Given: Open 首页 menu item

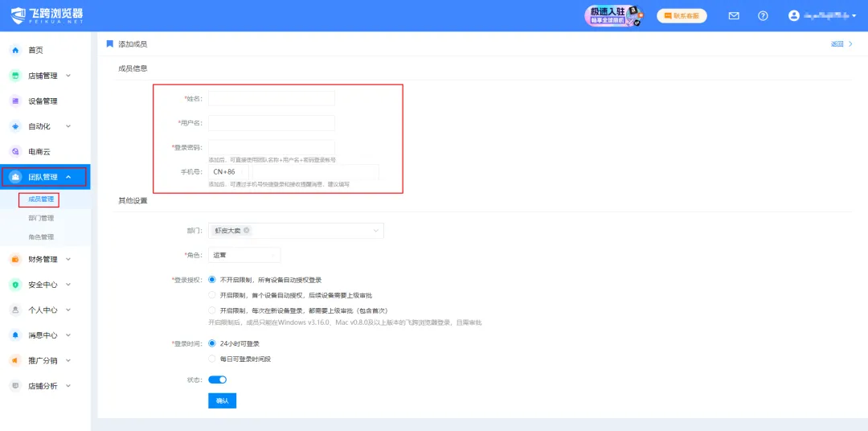Looking at the screenshot, I should 35,51.
